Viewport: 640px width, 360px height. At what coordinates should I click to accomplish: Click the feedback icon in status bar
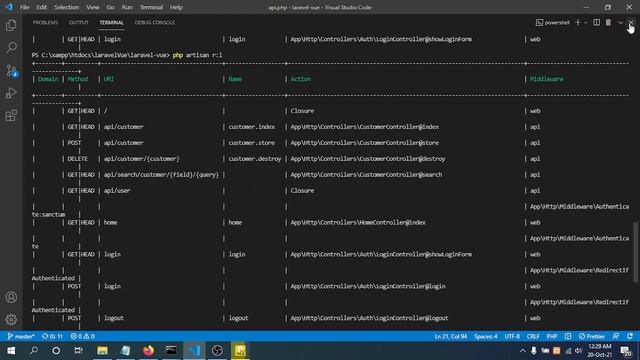(616, 336)
